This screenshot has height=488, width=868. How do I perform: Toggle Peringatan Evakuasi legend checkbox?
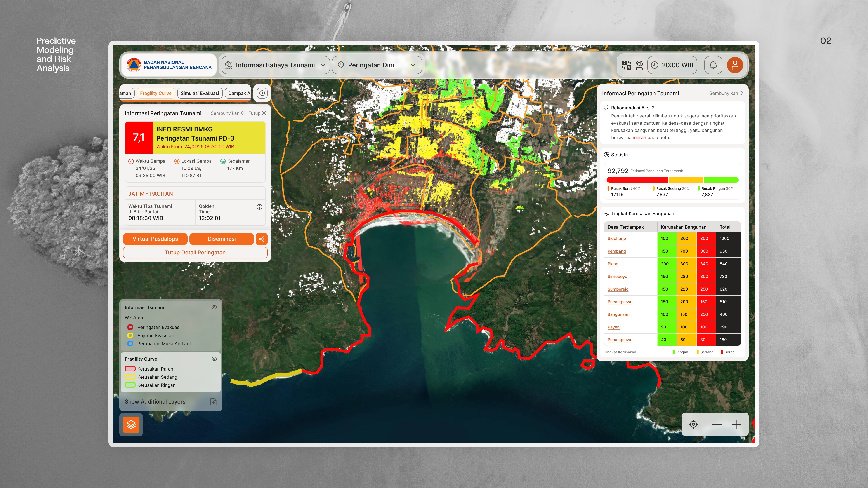point(130,327)
